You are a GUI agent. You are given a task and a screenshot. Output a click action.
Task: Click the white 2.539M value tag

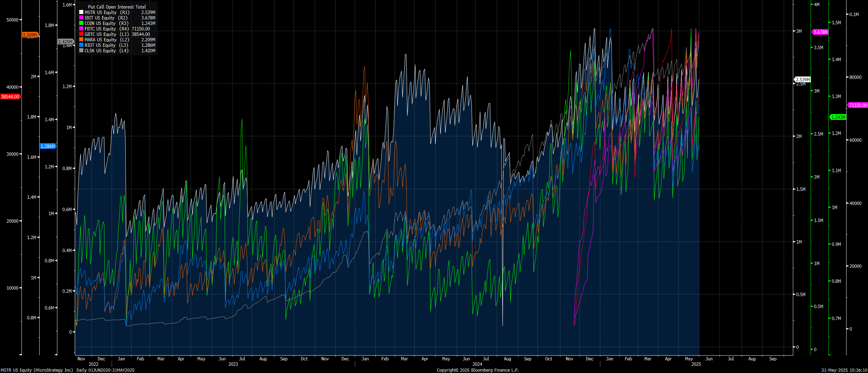click(x=803, y=80)
